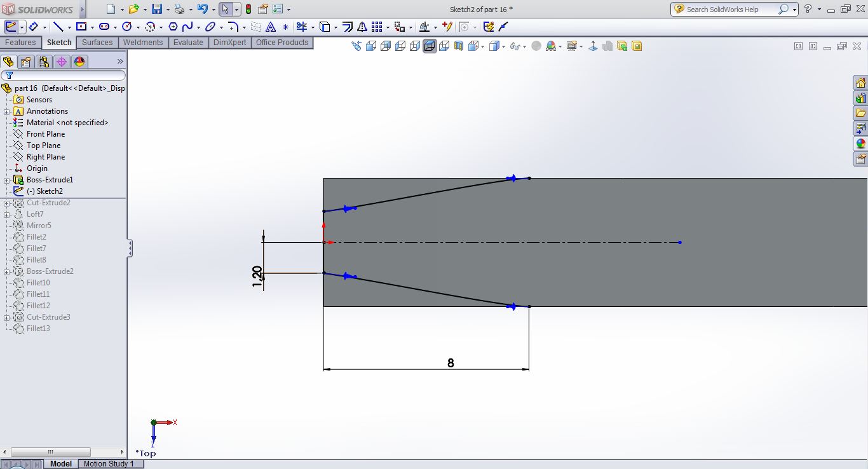Screen dimensions: 868x469
Task: Click the Rebuild traffic light icon
Action: [248, 10]
